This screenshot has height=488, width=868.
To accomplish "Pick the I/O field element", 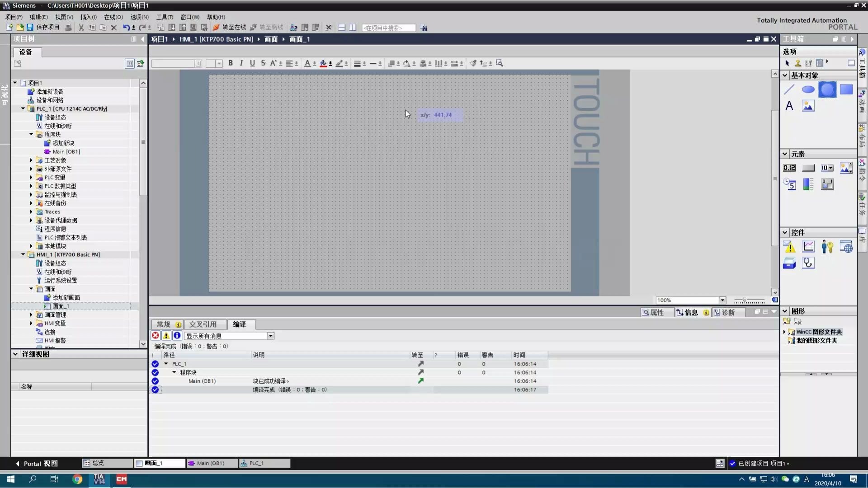I will [789, 168].
